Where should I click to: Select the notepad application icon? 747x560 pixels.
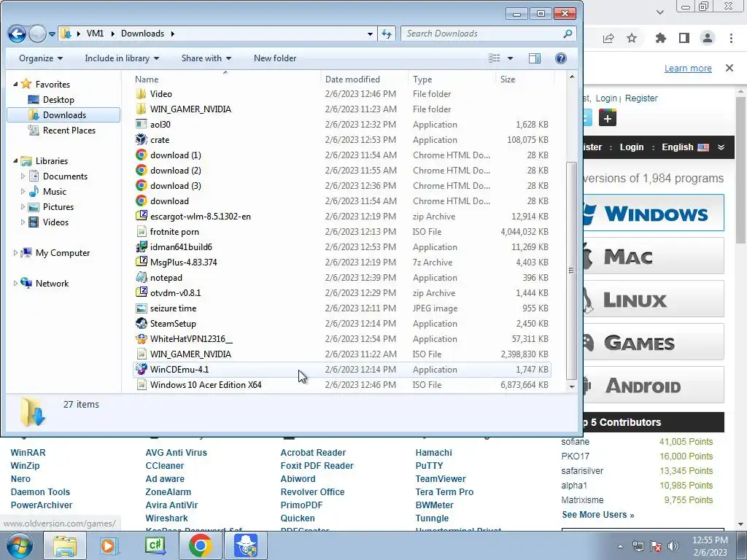141,278
